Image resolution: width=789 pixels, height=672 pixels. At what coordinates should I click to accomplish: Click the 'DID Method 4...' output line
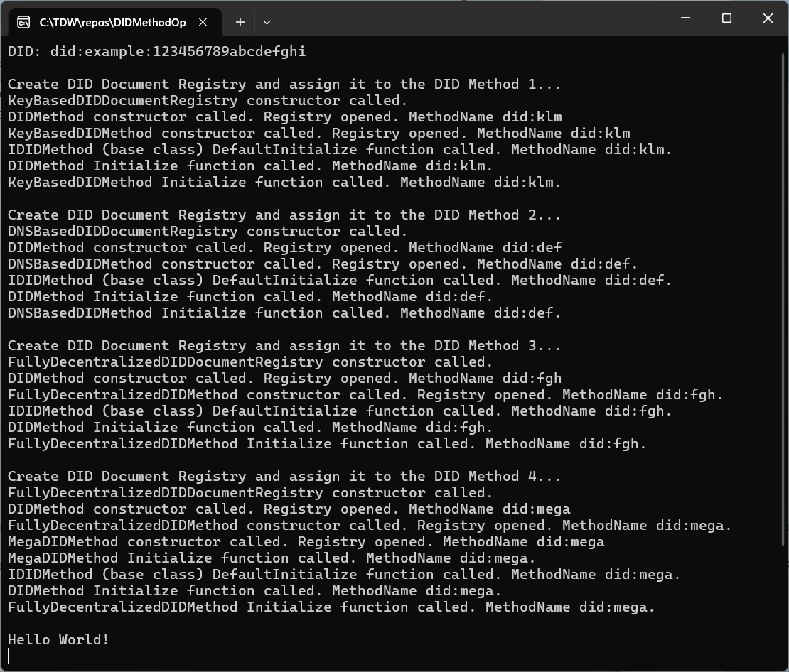click(x=284, y=476)
